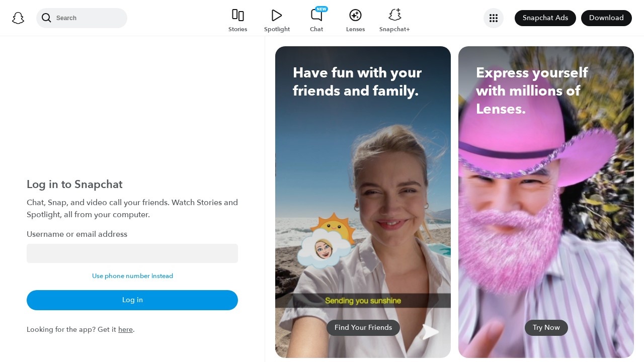Follow the 'here' app download link
644x362 pixels.
click(x=125, y=330)
